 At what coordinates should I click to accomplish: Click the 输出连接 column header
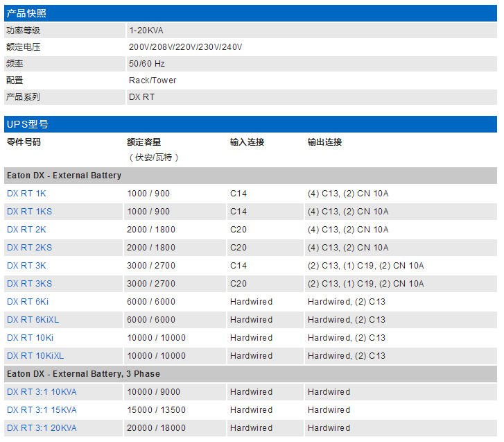click(324, 142)
